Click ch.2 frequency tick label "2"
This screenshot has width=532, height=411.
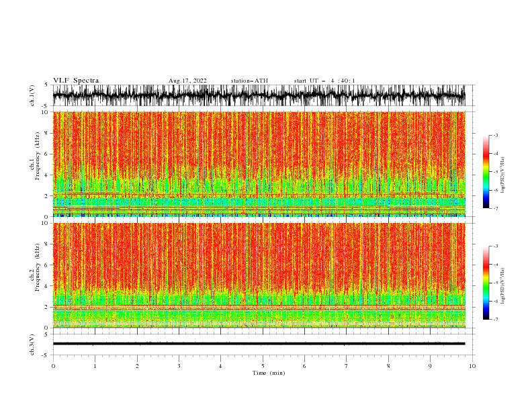(47, 307)
